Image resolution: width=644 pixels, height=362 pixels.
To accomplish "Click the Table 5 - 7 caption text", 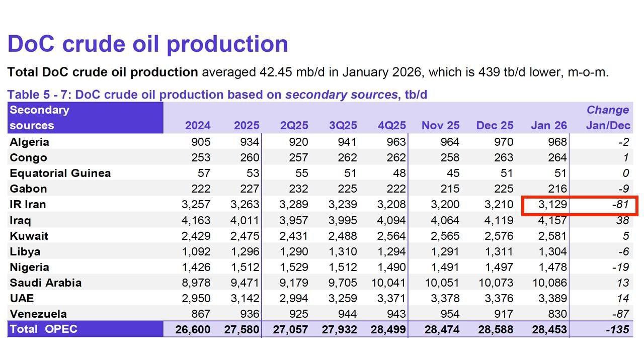I will coord(217,95).
